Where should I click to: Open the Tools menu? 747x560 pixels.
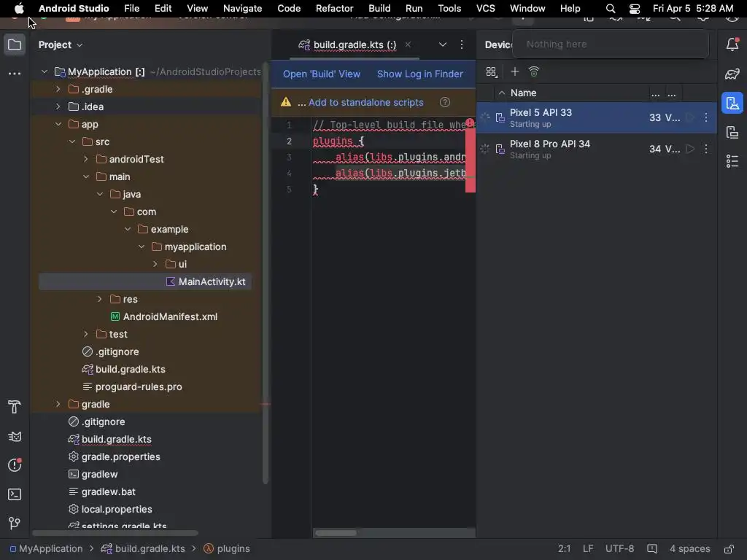449,9
